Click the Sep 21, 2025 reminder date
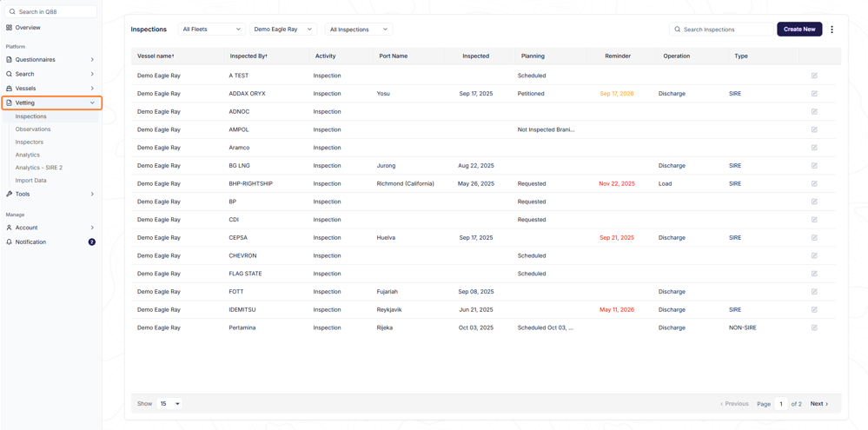 (x=617, y=237)
